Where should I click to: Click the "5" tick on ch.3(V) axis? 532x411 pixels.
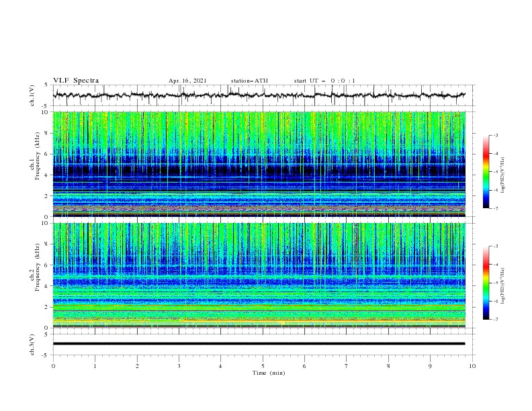coord(46,334)
